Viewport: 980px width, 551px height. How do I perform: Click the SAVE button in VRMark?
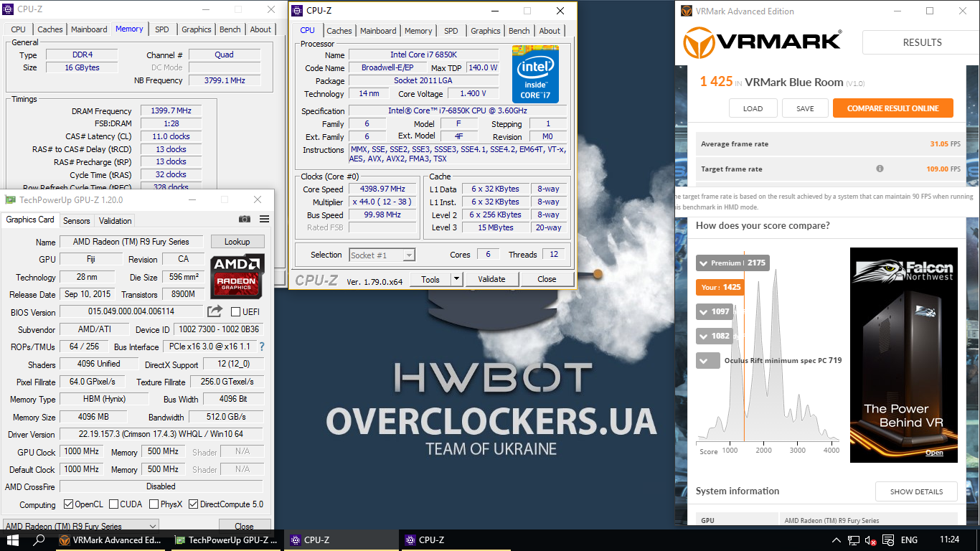(805, 108)
